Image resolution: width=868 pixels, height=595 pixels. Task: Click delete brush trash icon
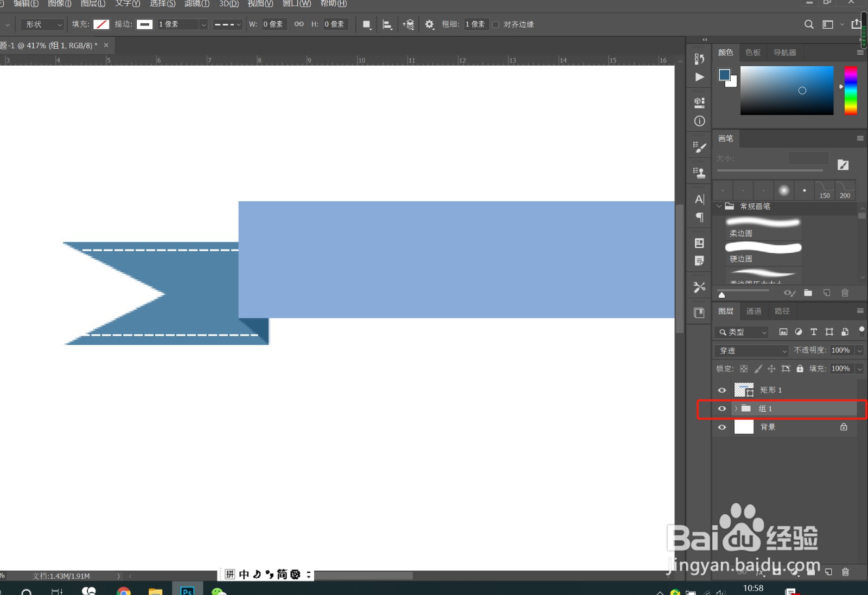(x=845, y=293)
